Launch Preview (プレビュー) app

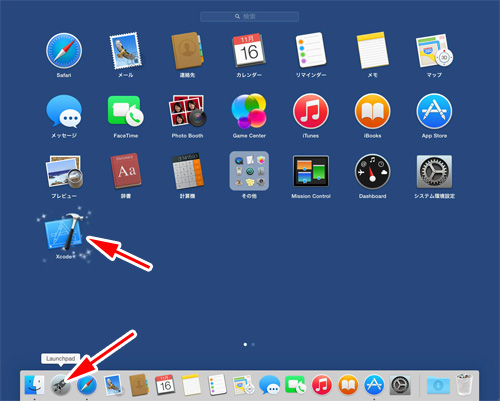(x=64, y=172)
